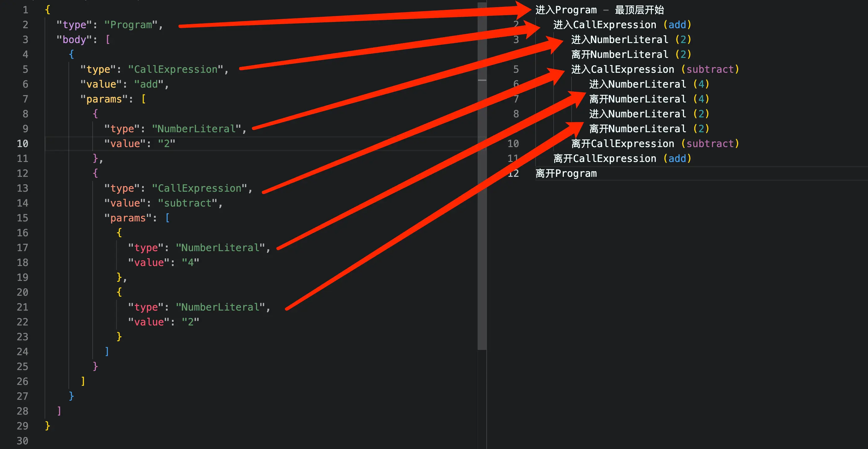Screen dimensions: 868x449
Task: Click the "Program" string on line 2
Action: click(131, 25)
